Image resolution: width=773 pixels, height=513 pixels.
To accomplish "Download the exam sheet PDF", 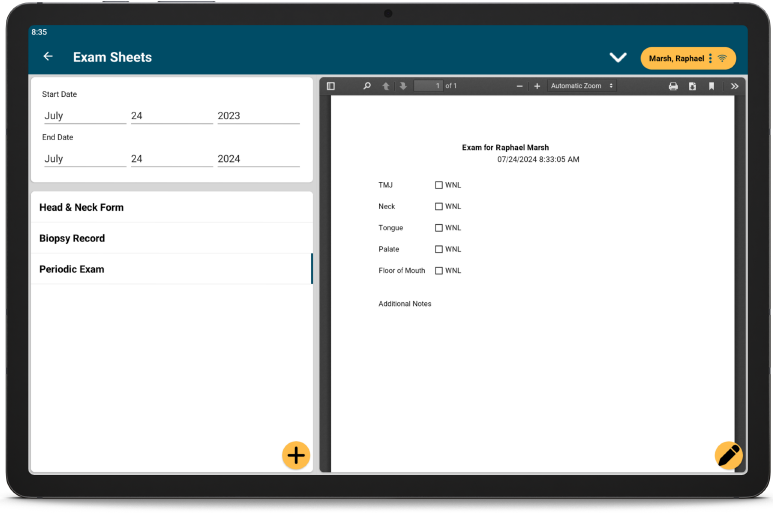I will [x=692, y=86].
